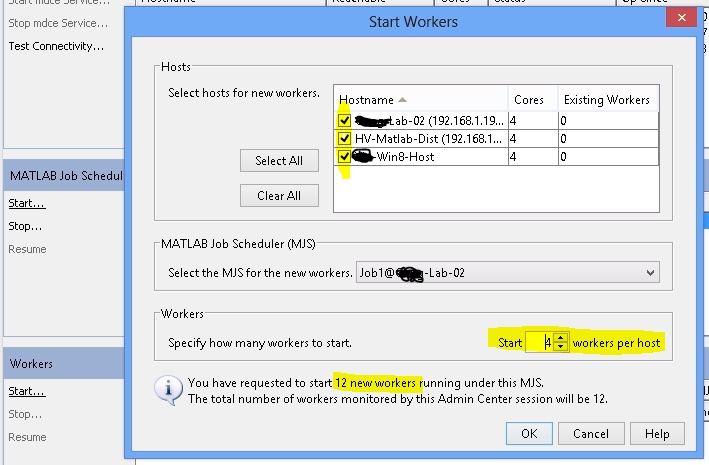Click Start link under MATLAB Job Scheduler
The width and height of the screenshot is (709, 465).
[27, 203]
